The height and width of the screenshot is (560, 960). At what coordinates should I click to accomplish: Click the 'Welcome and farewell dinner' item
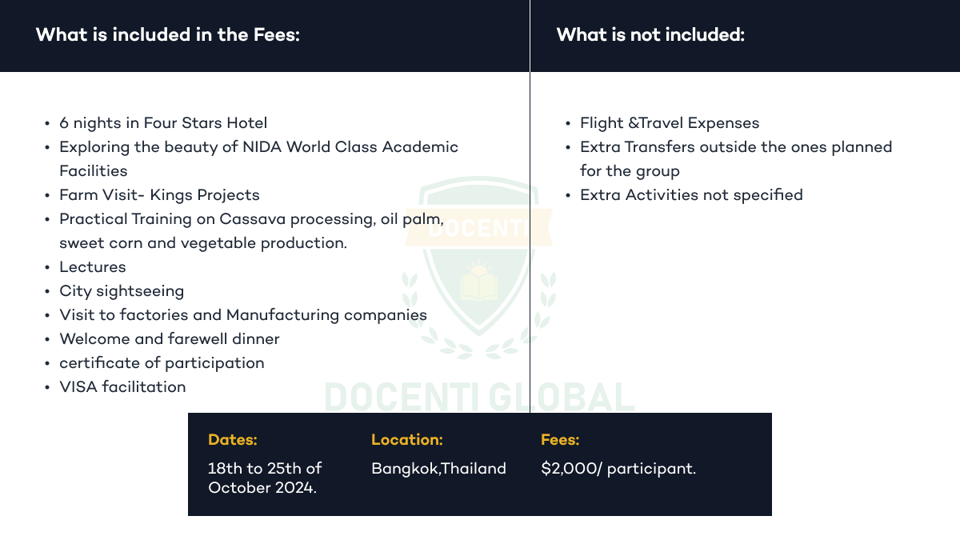click(x=170, y=339)
